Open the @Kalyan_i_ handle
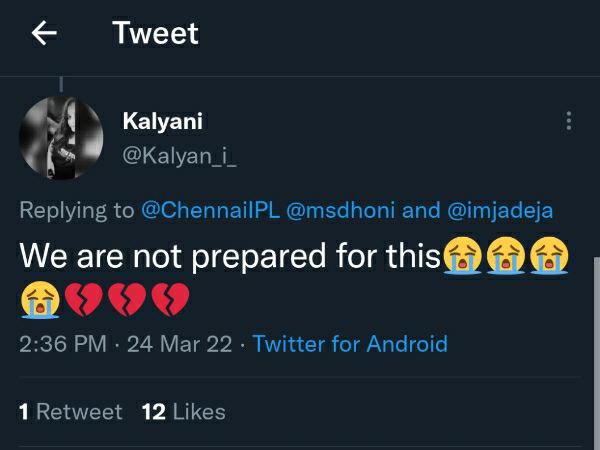 (180, 155)
